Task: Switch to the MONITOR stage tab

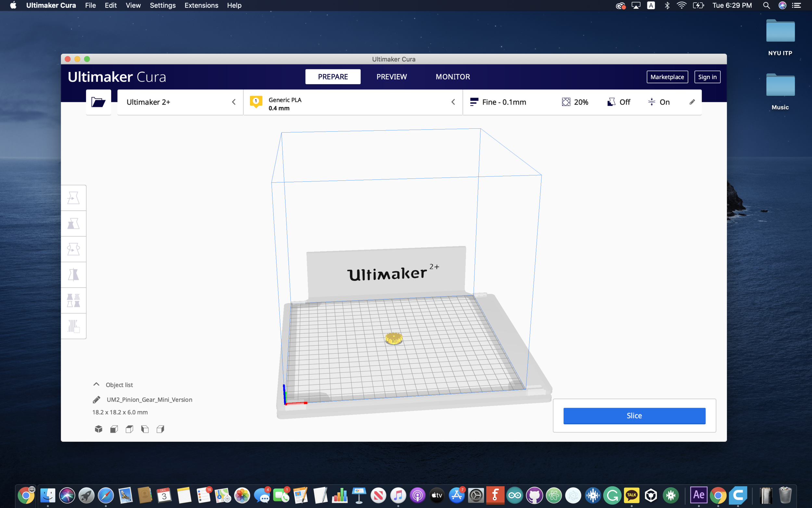Action: (x=453, y=77)
